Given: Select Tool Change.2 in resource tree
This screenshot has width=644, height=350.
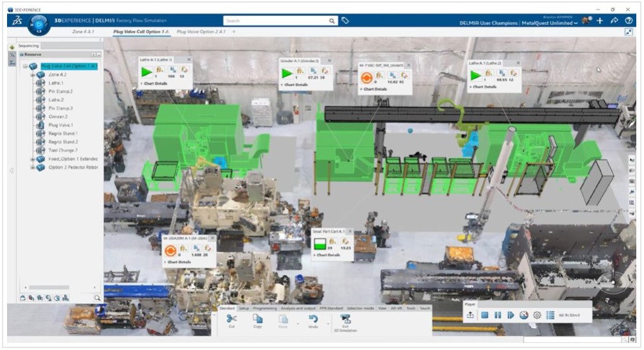Looking at the screenshot, I should tap(63, 151).
